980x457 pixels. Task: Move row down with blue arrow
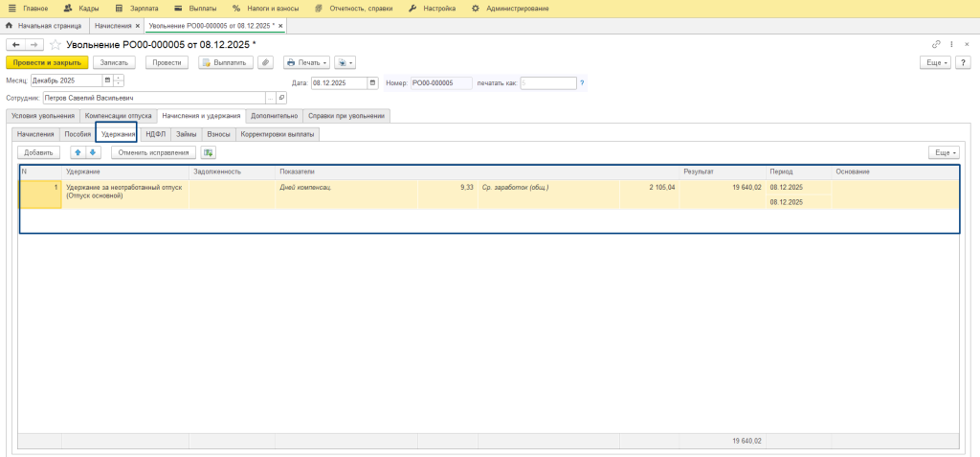(93, 152)
